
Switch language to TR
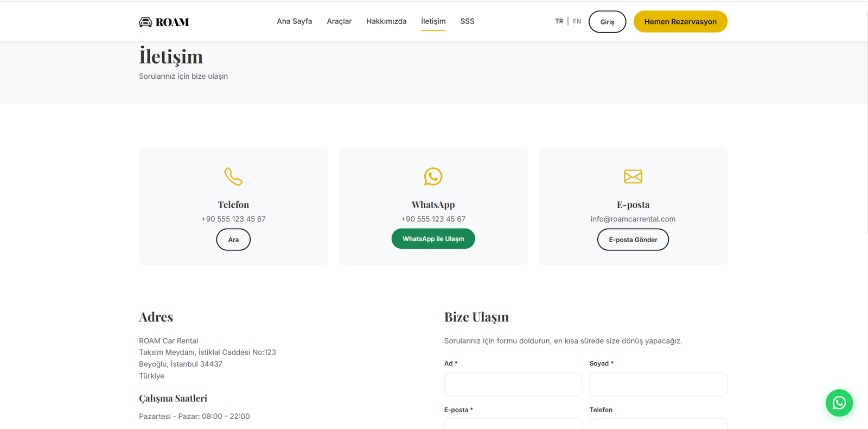pos(559,21)
